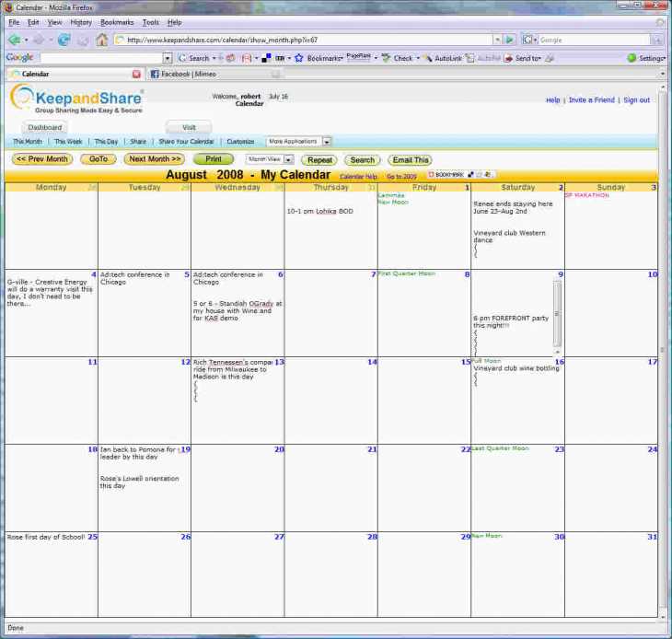Open Google toolbar Settings
The image size is (672, 639).
click(x=645, y=58)
